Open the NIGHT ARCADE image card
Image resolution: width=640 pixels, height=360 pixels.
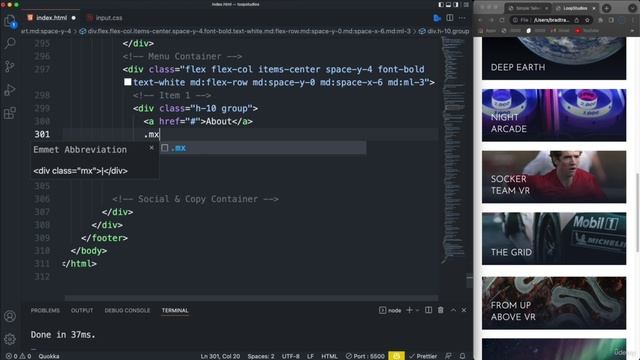pos(554,115)
